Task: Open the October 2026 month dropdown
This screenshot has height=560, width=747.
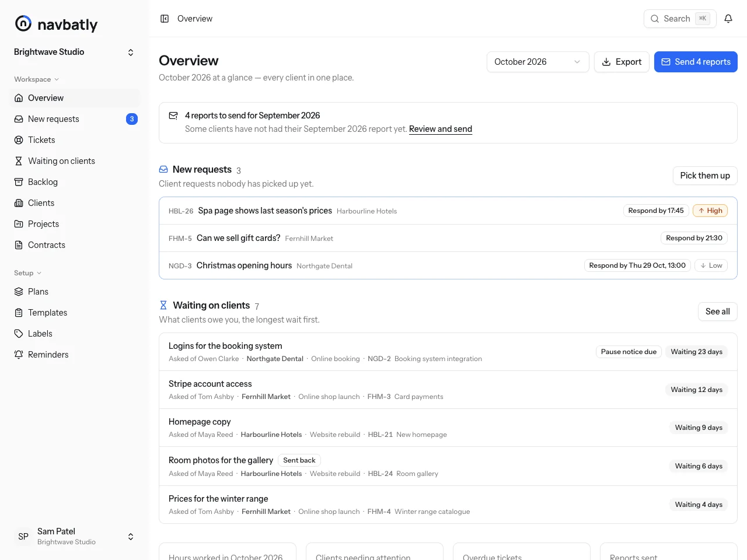Action: (538, 62)
